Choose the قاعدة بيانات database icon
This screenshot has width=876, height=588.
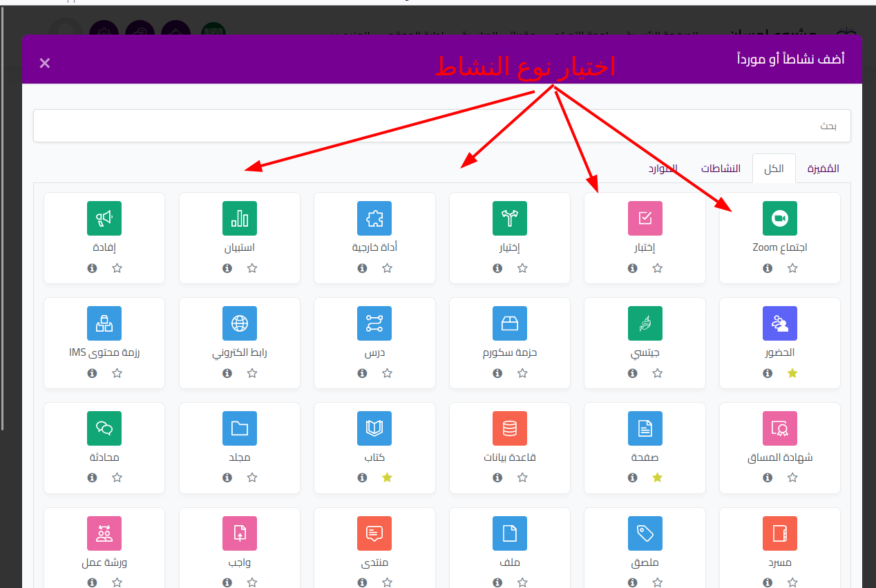click(x=510, y=428)
